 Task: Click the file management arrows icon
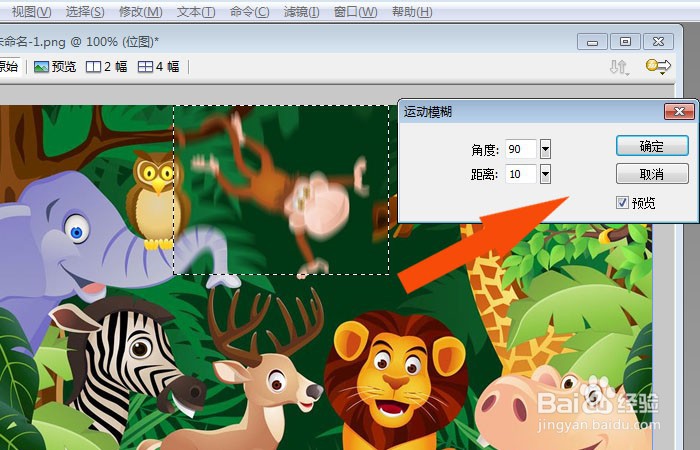(619, 67)
